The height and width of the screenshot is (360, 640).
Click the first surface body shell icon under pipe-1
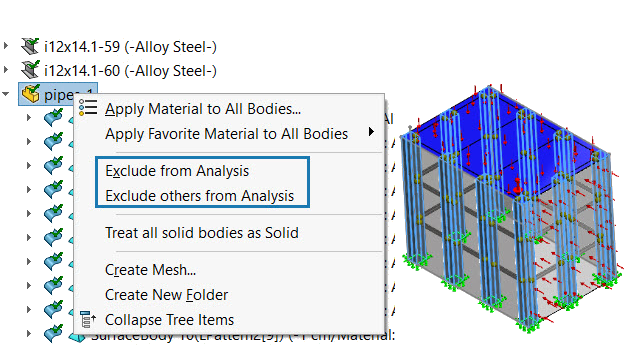pyautogui.click(x=53, y=118)
